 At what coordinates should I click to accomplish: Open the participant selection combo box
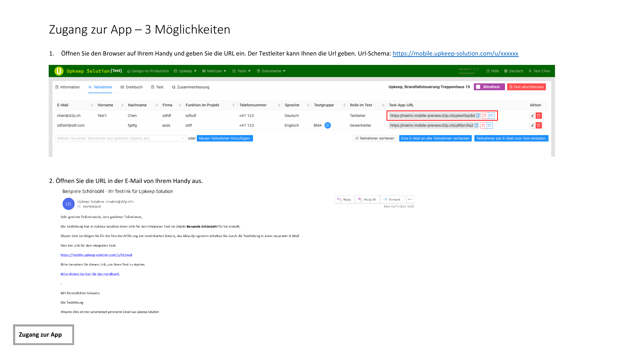pyautogui.click(x=120, y=138)
